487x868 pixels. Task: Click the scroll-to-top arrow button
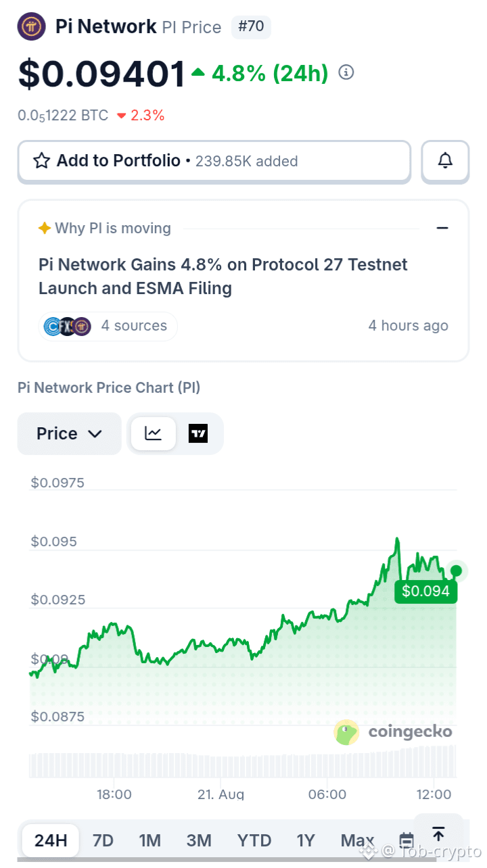pyautogui.click(x=438, y=834)
